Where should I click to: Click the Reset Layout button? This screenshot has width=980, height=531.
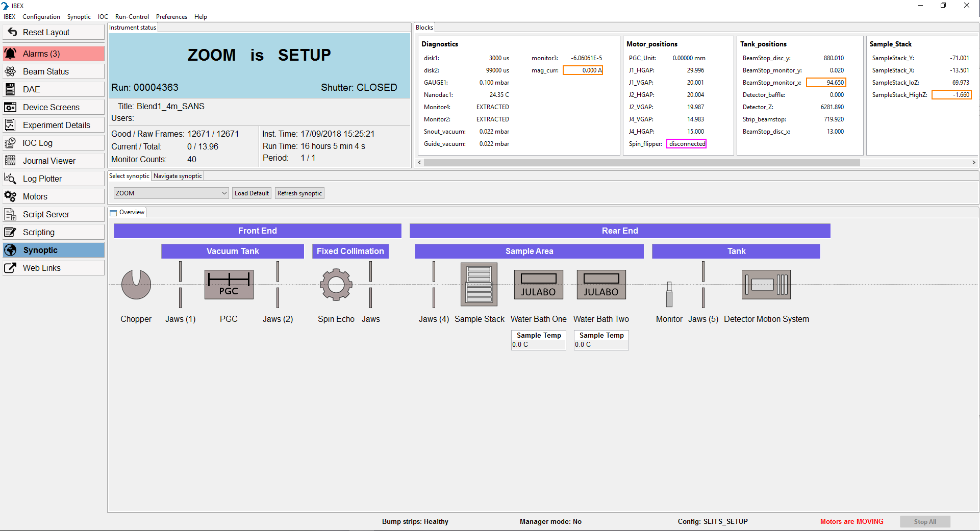click(54, 32)
